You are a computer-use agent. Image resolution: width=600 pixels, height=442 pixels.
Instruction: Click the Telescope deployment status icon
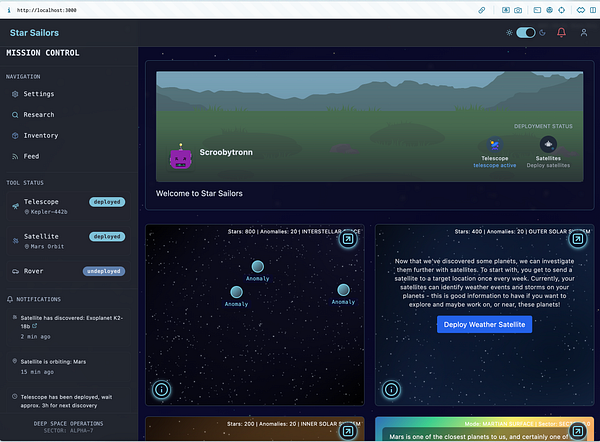click(494, 145)
